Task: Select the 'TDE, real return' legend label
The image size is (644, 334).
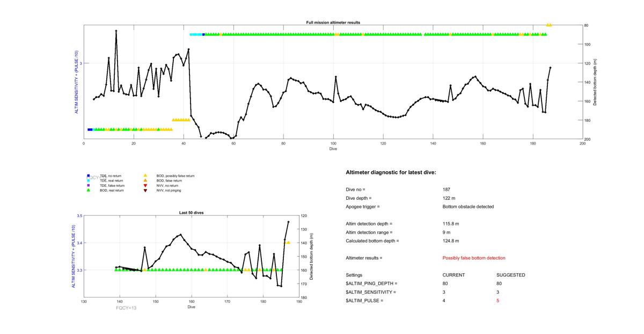Action: coord(112,180)
